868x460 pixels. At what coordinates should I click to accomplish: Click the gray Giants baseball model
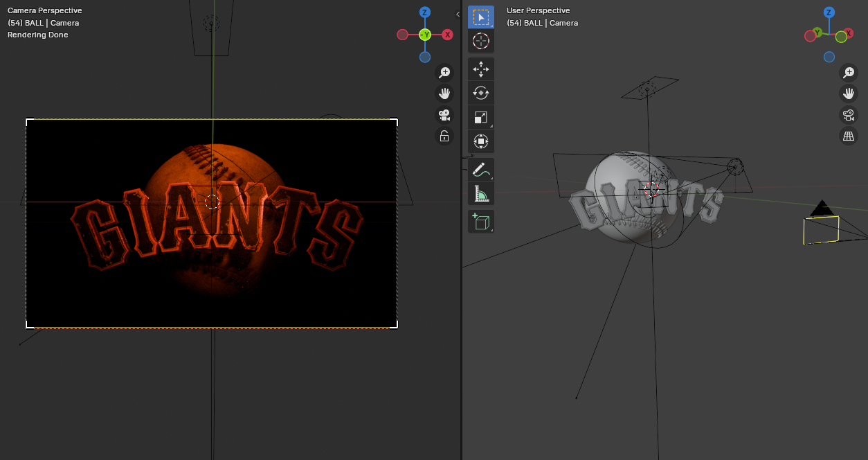pos(645,198)
